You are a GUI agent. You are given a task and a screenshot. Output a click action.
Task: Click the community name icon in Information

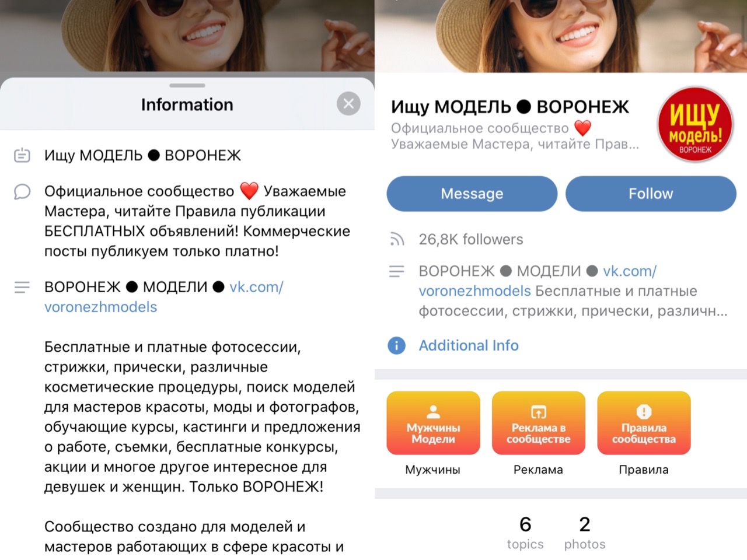pyautogui.click(x=22, y=155)
